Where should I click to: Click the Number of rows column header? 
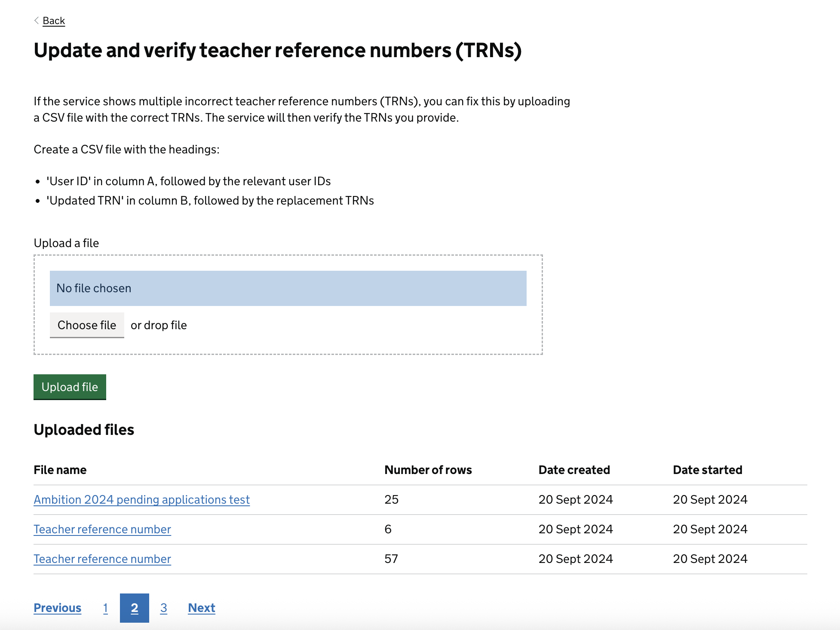click(428, 469)
